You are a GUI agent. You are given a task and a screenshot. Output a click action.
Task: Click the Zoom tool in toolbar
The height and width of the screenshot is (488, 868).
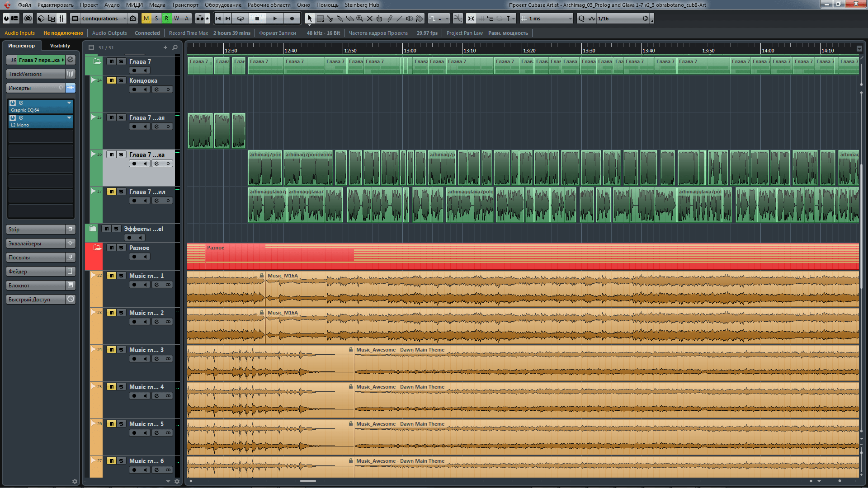pos(361,19)
